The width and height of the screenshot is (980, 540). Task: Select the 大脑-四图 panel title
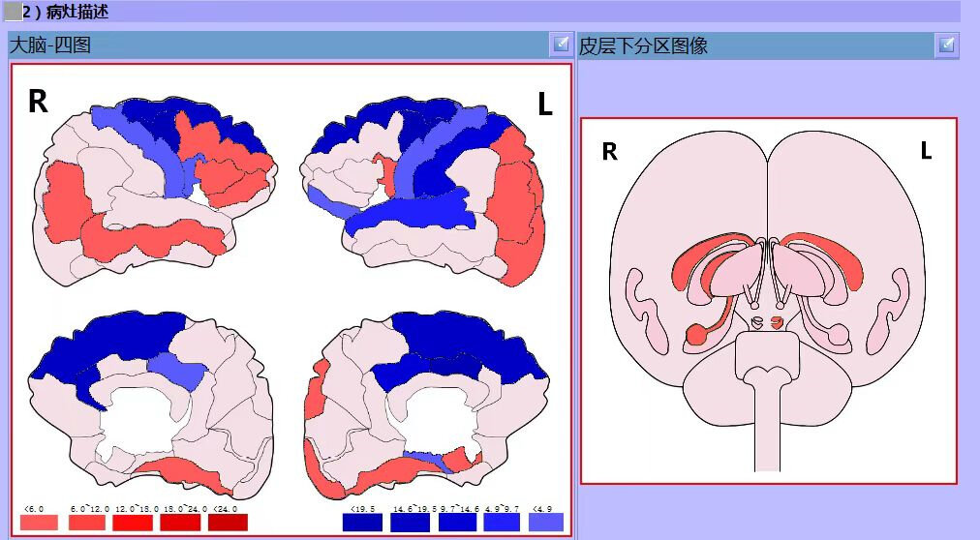(50, 45)
